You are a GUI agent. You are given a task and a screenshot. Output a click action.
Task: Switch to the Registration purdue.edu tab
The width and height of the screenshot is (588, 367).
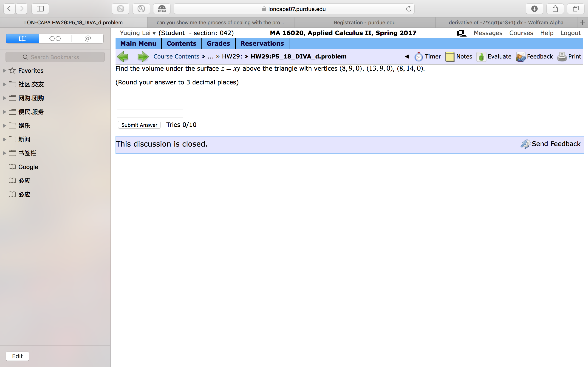(x=365, y=22)
